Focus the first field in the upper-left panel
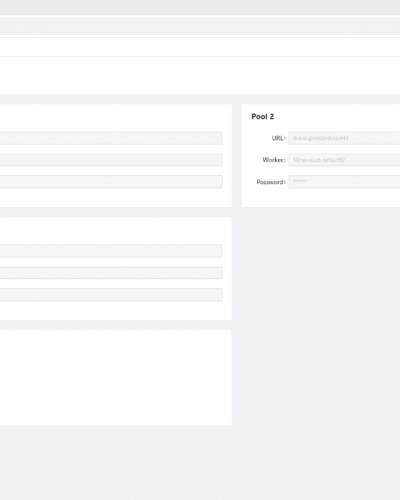 [111, 138]
